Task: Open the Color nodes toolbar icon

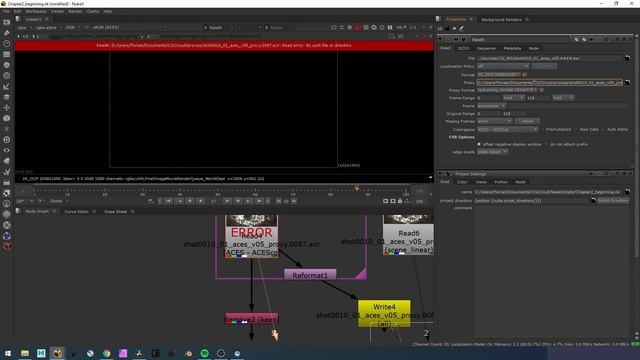Action: [x=7, y=65]
